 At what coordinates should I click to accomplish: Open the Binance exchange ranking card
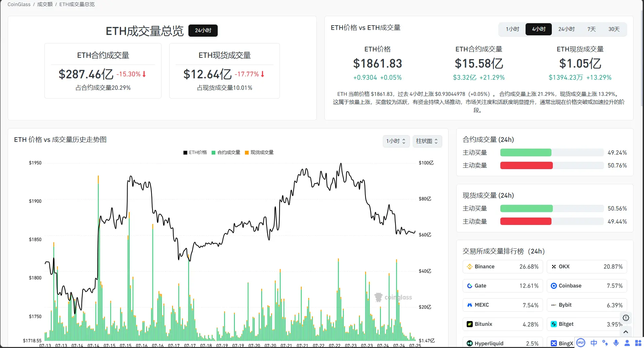pyautogui.click(x=503, y=267)
